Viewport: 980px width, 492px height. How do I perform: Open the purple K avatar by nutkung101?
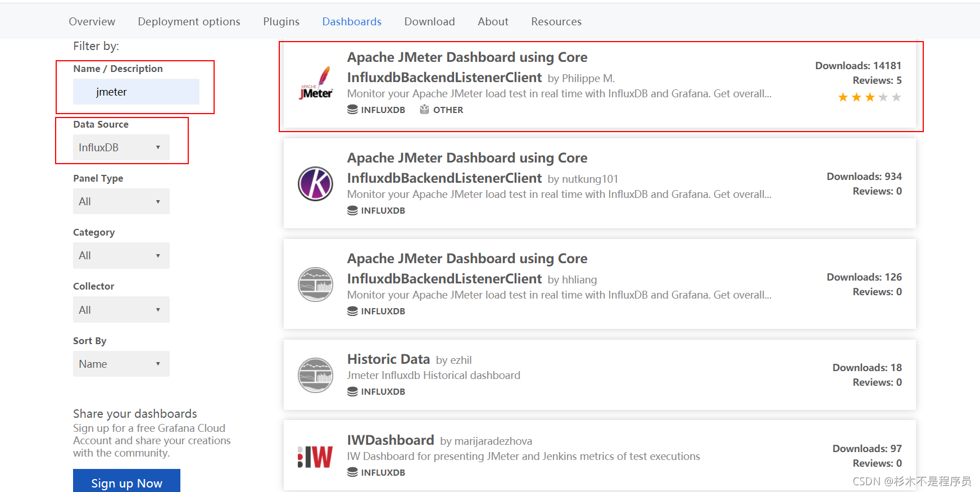315,184
